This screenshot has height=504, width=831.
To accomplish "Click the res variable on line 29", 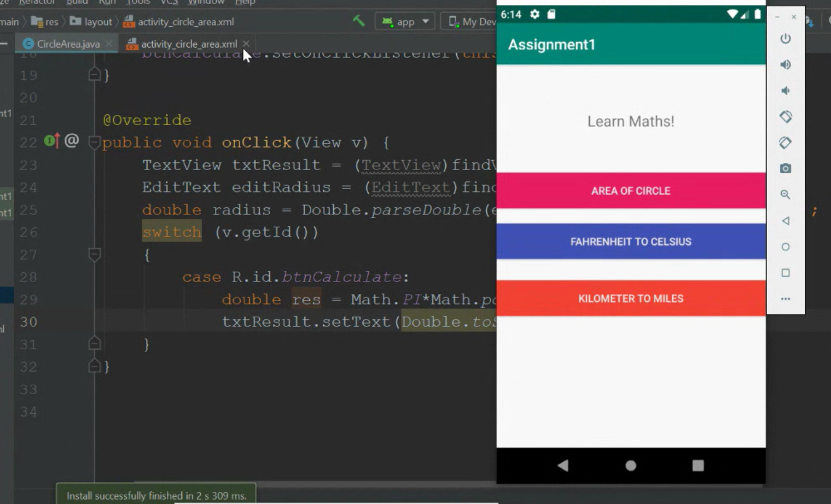I will tap(306, 300).
